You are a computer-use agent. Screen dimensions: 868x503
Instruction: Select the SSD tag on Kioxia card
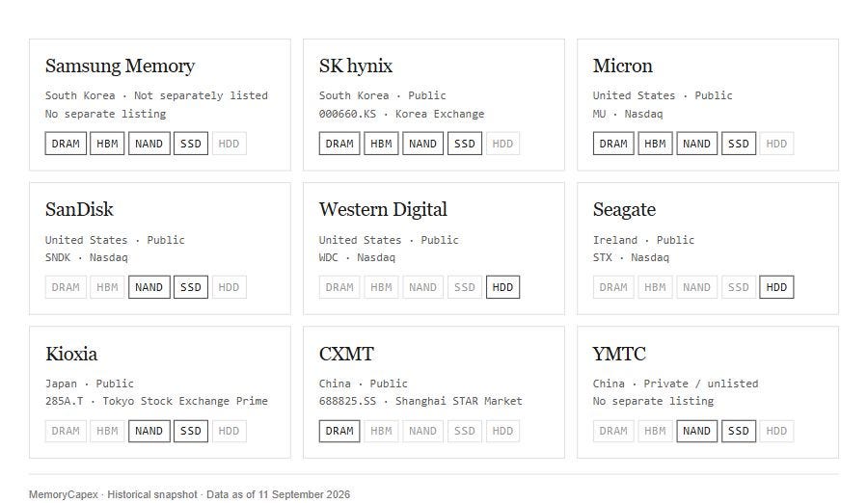[190, 431]
